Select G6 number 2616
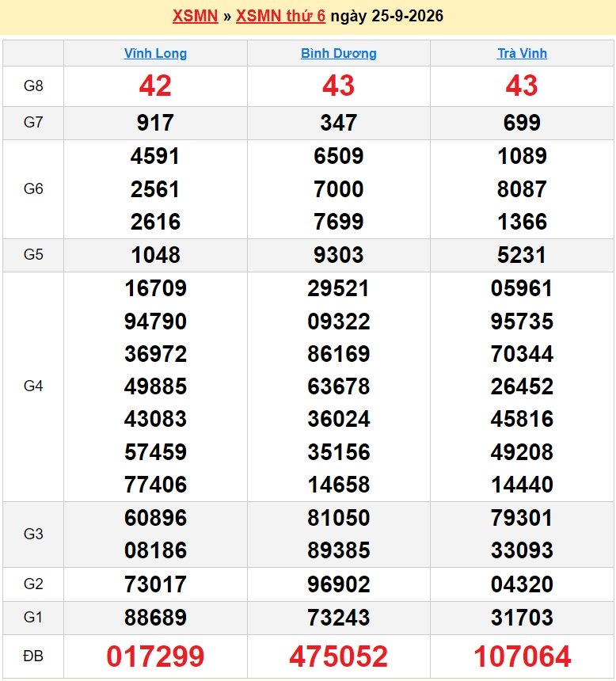The width and height of the screenshot is (616, 681). (155, 222)
